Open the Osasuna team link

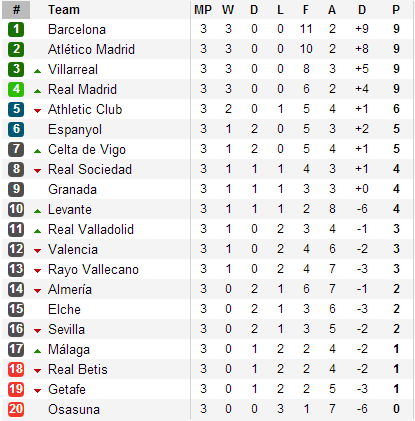pos(74,409)
